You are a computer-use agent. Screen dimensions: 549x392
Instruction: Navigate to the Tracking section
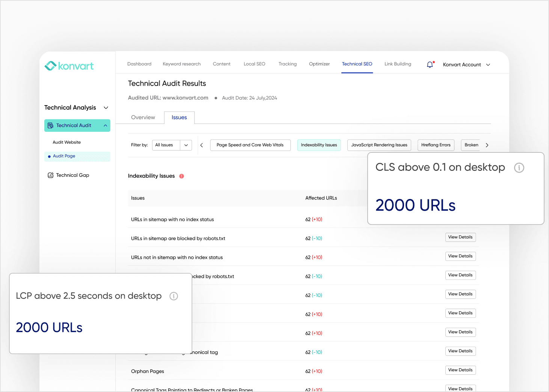pos(287,64)
